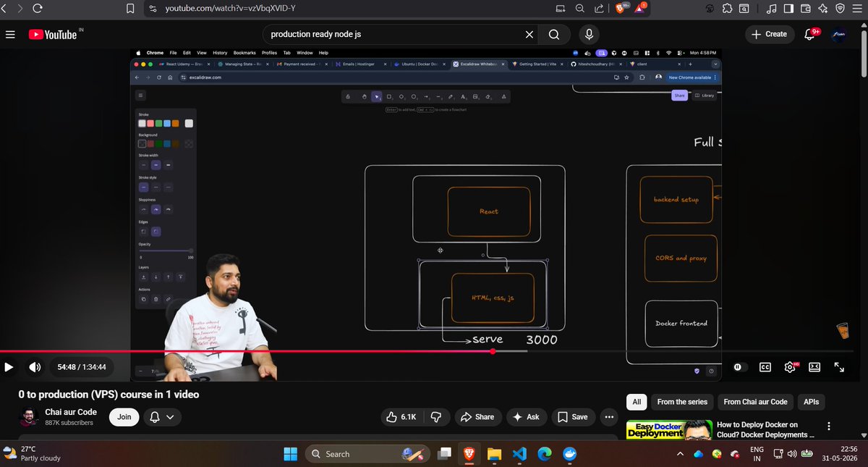Run search with the magnifier button
868x467 pixels.
(554, 34)
